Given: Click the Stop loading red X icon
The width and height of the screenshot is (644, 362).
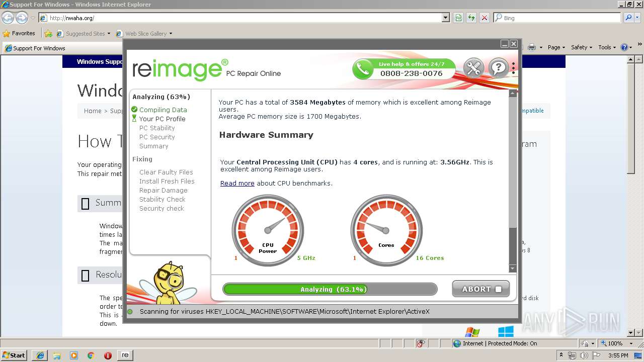Looking at the screenshot, I should click(x=484, y=18).
